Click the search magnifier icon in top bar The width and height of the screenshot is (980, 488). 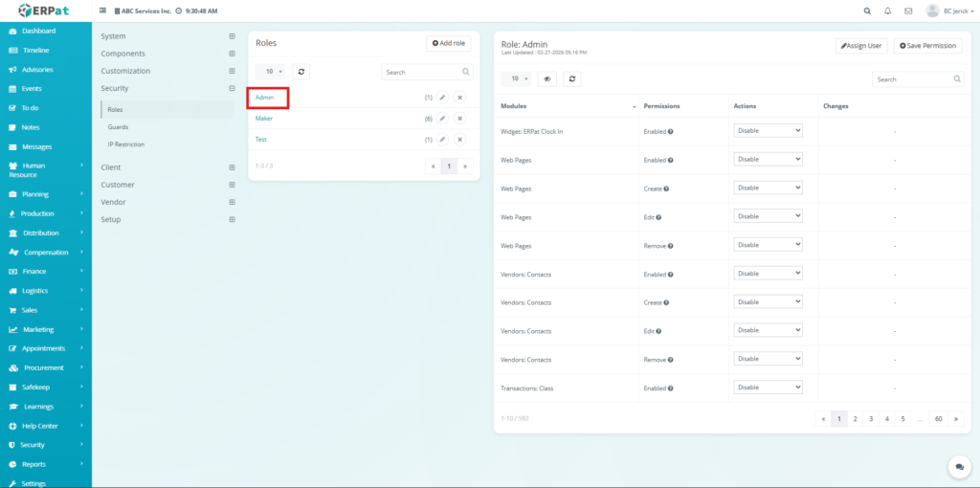[x=867, y=11]
